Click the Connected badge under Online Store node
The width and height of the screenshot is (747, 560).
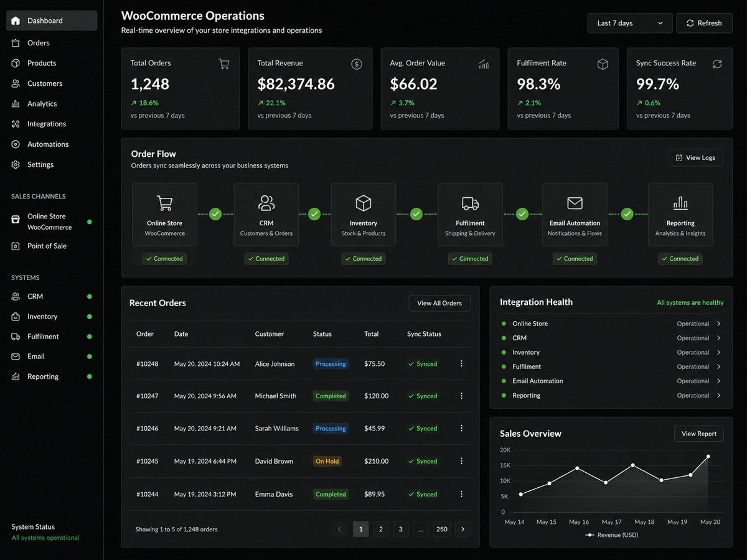164,259
